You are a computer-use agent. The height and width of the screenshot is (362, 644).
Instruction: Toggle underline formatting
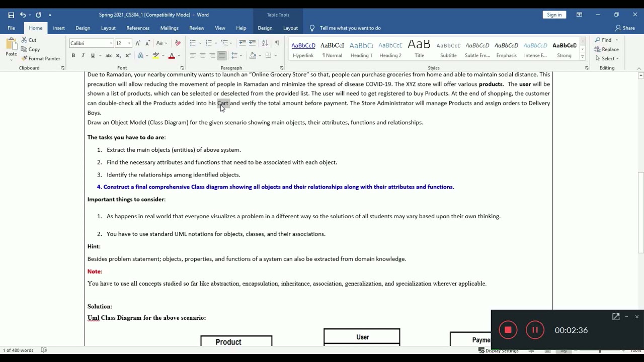(92, 56)
